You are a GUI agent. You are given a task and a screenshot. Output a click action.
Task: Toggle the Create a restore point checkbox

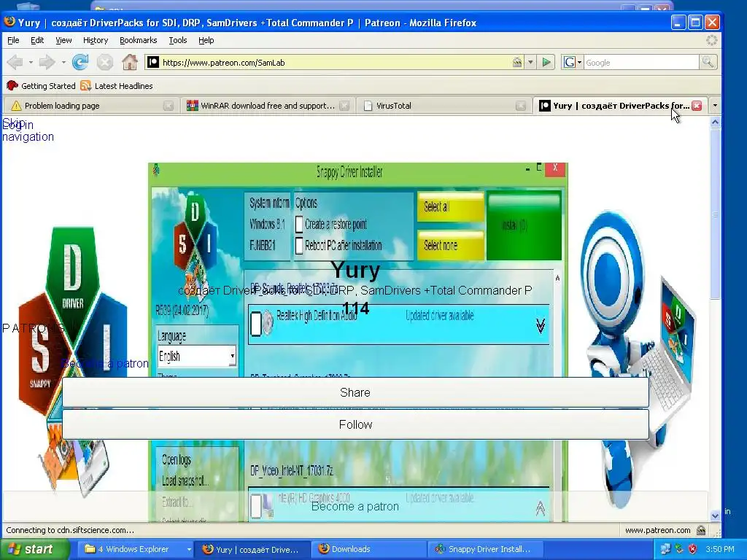pyautogui.click(x=299, y=225)
